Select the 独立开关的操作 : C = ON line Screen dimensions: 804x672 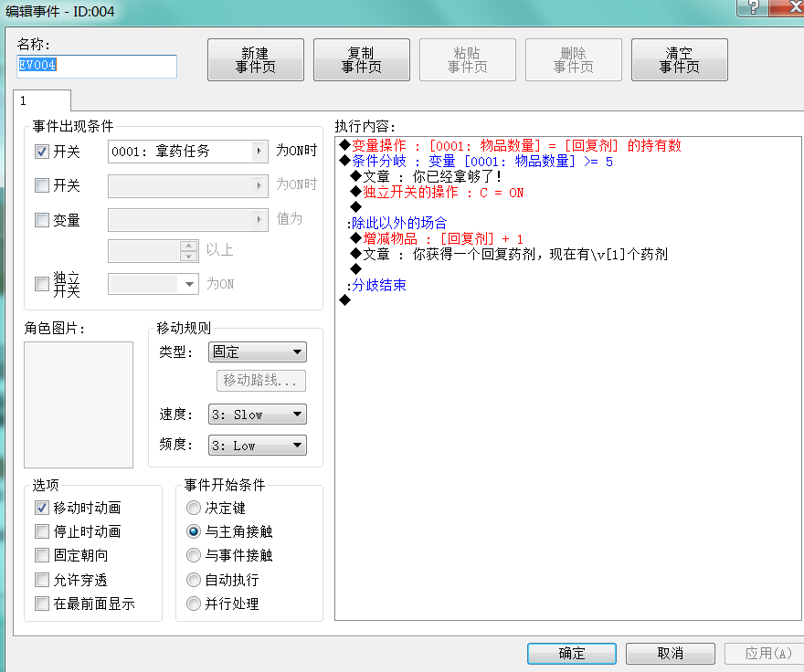tap(437, 193)
